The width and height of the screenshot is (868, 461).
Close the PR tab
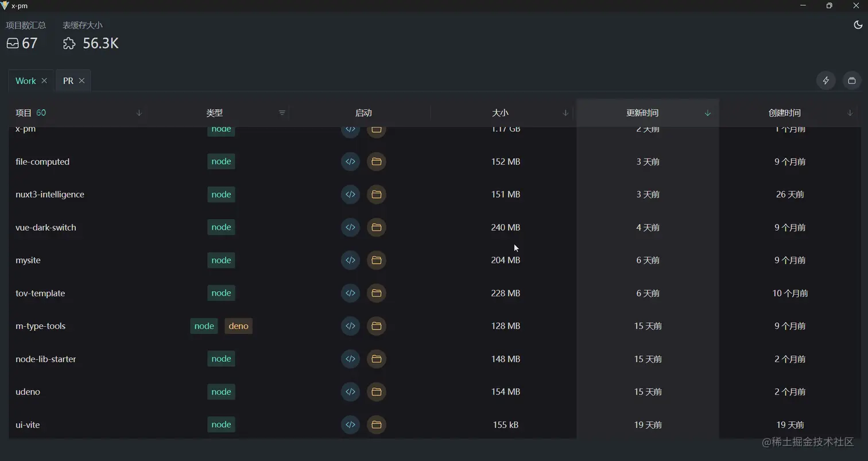tap(82, 80)
